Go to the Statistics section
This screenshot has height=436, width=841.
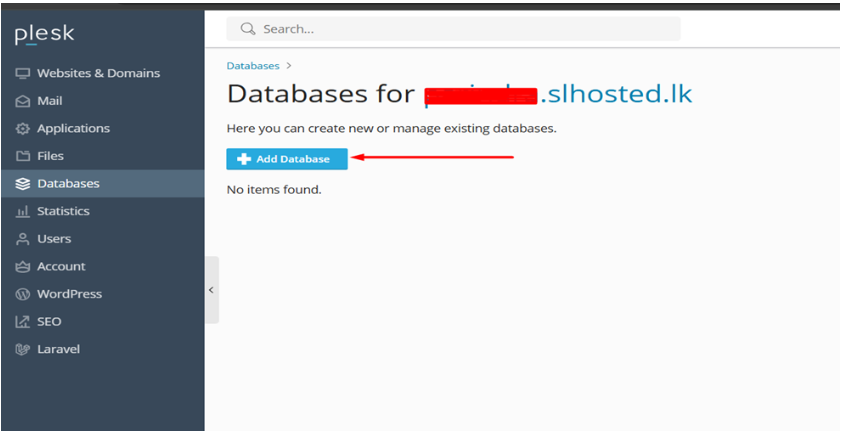point(63,212)
